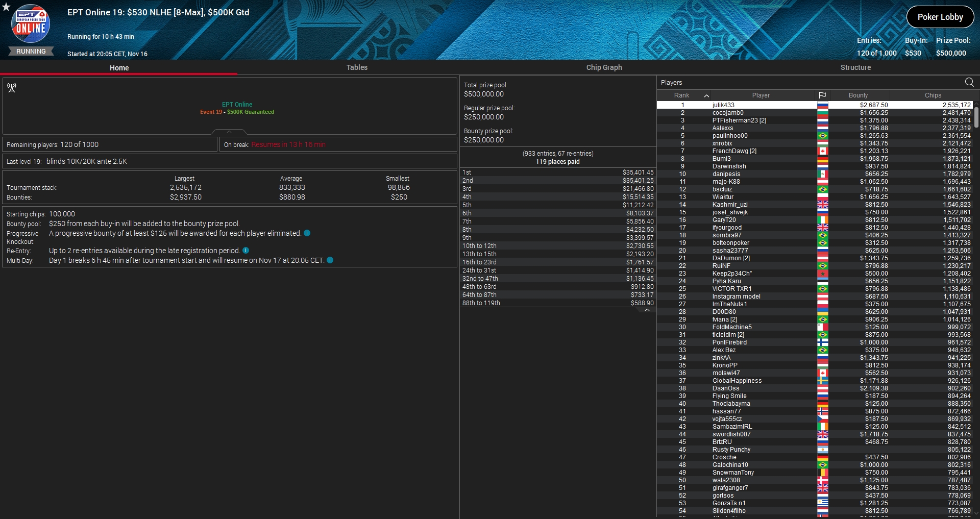
Task: Return to the Poker Lobby
Action: 940,17
